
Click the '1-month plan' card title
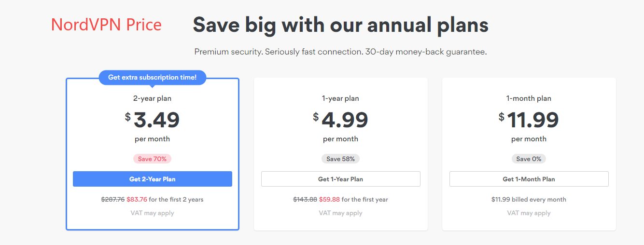coord(529,98)
